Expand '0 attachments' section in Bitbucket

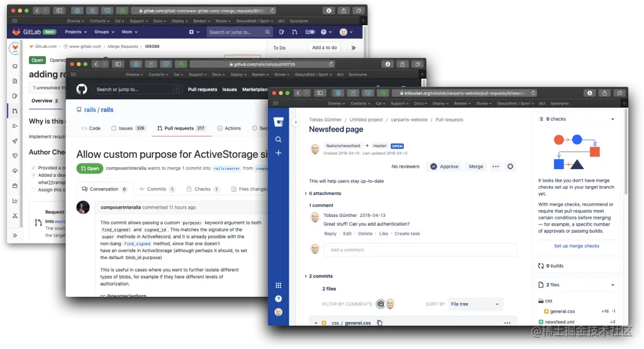[x=323, y=194]
